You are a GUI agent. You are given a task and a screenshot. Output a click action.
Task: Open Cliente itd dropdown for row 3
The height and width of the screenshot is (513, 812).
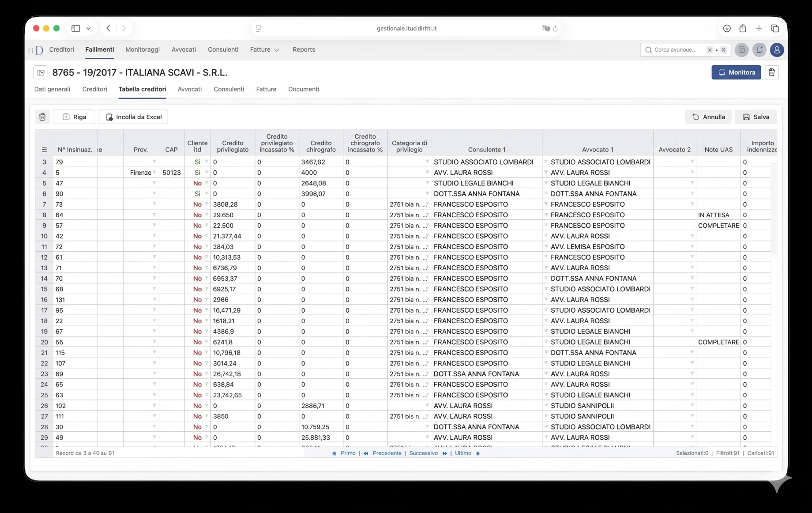(x=206, y=162)
